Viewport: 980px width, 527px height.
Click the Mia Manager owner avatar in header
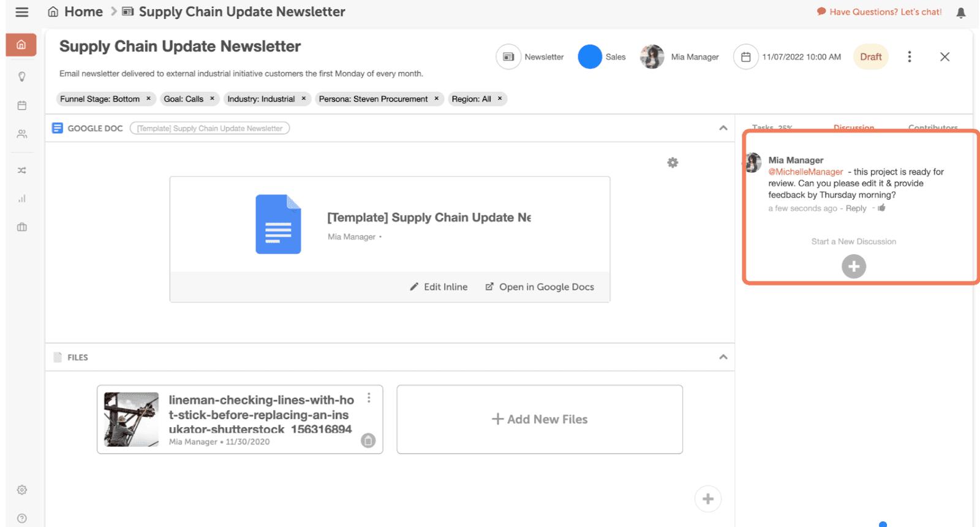652,57
